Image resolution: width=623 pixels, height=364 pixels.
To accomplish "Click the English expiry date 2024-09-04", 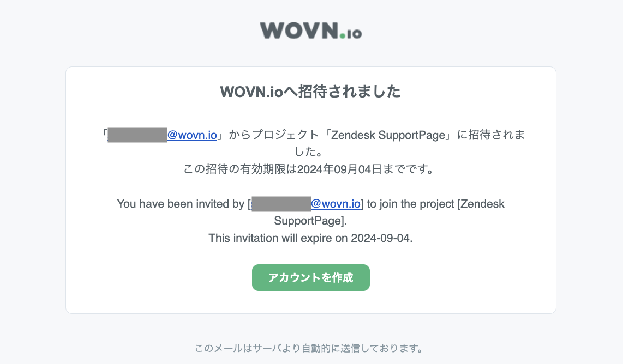I will [x=381, y=238].
